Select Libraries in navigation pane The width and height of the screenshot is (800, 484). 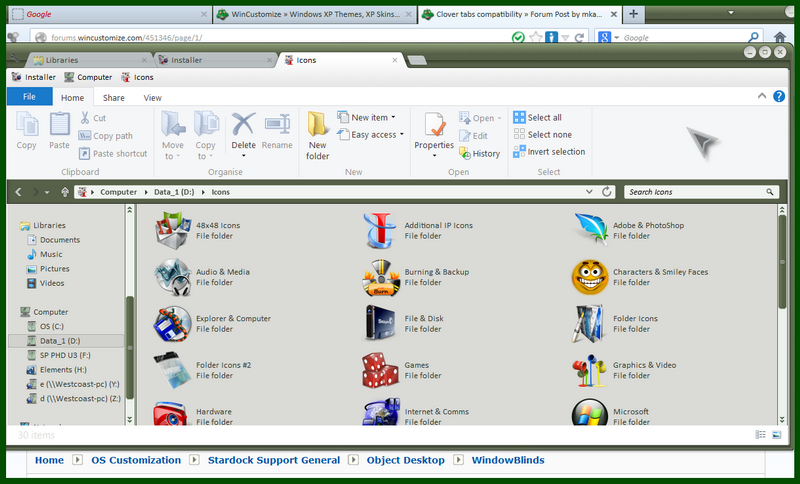49,225
